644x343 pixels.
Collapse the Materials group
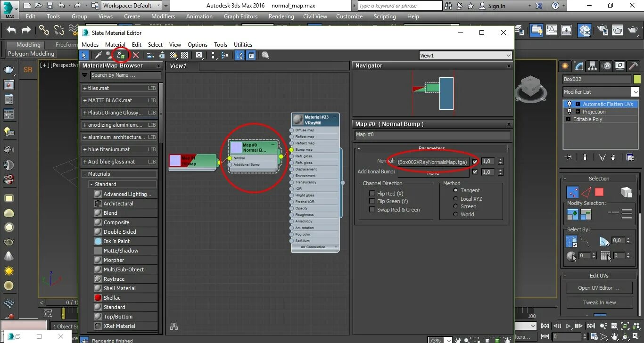85,174
